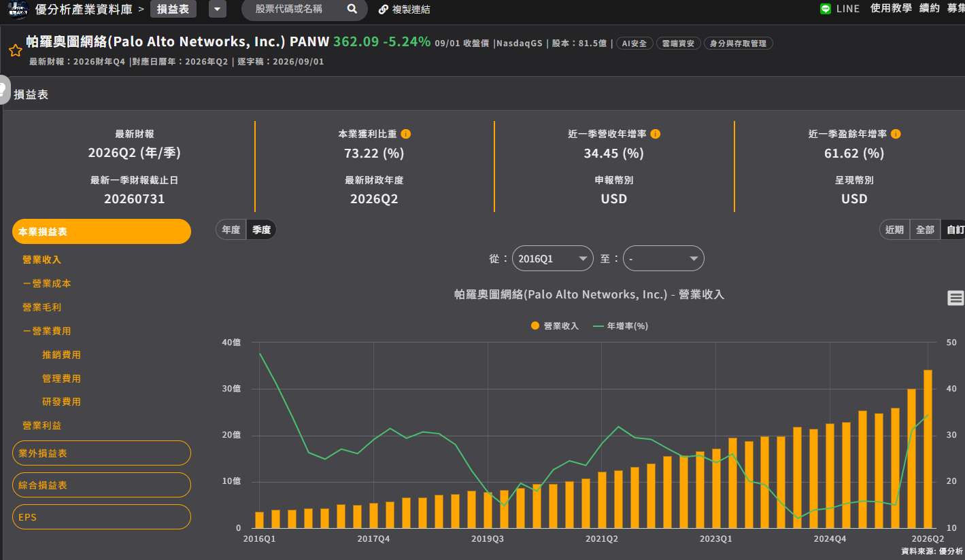
Task: Show info for 近一季營收年增率
Action: (656, 134)
